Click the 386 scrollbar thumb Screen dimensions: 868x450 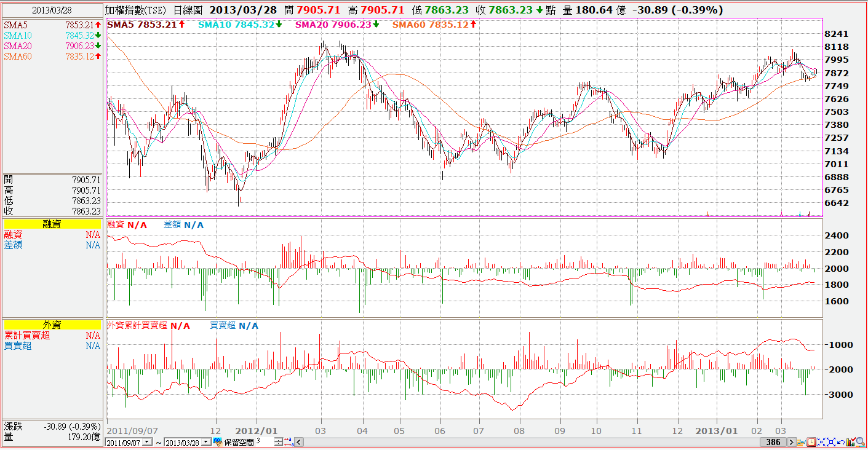point(773,442)
